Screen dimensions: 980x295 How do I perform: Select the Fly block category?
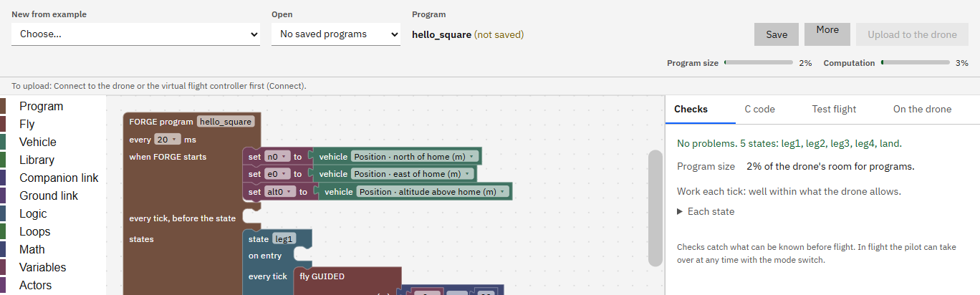point(53,124)
